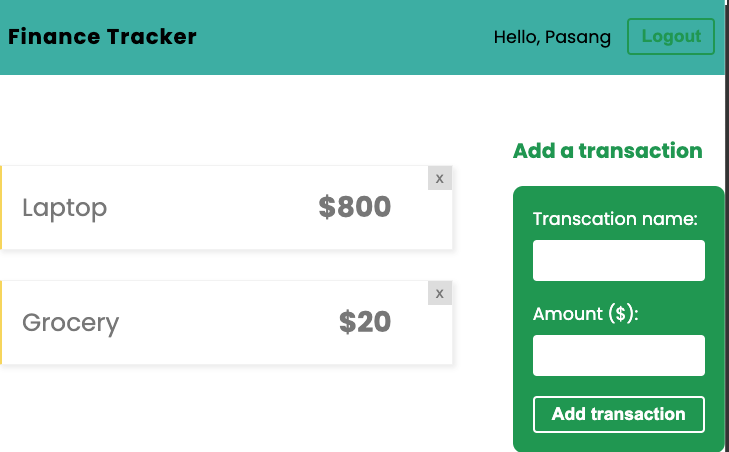Screen dimensions: 729x452
Task: Click the Hello, Pasang greeting text
Action: click(x=552, y=37)
